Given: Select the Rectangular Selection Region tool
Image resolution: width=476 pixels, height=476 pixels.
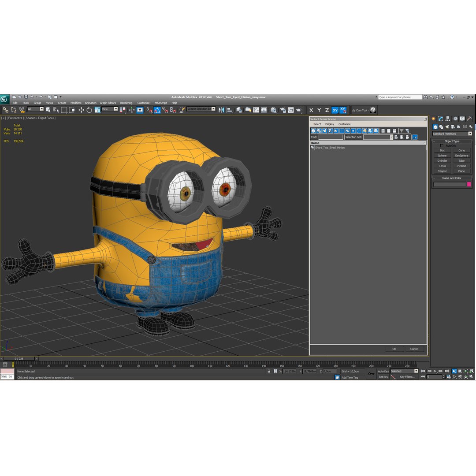Looking at the screenshot, I should (x=64, y=110).
